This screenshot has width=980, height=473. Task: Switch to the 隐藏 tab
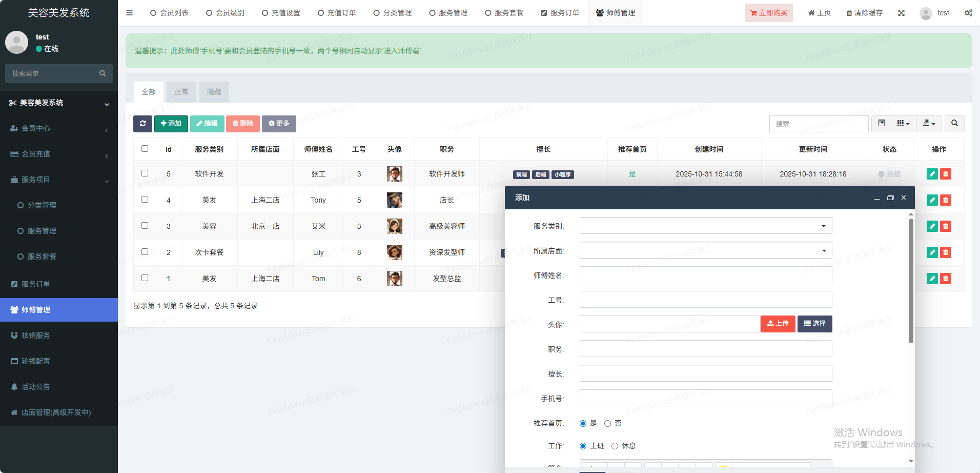[214, 92]
